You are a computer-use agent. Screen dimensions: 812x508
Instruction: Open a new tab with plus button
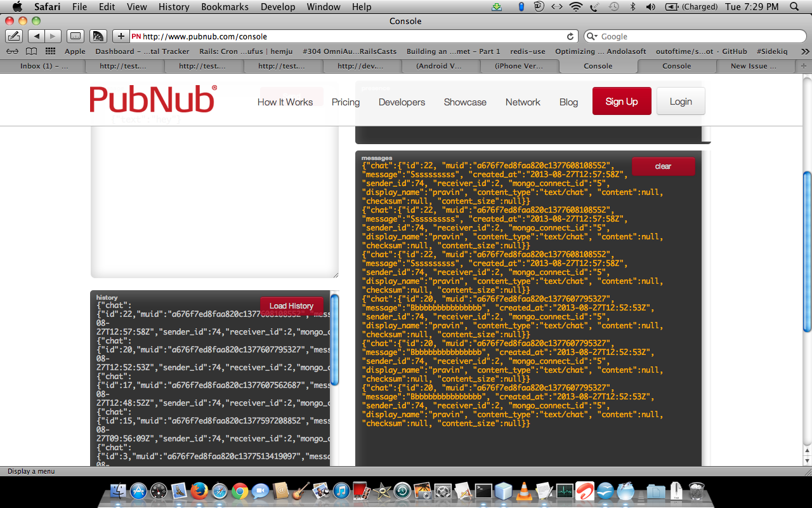[x=803, y=66]
